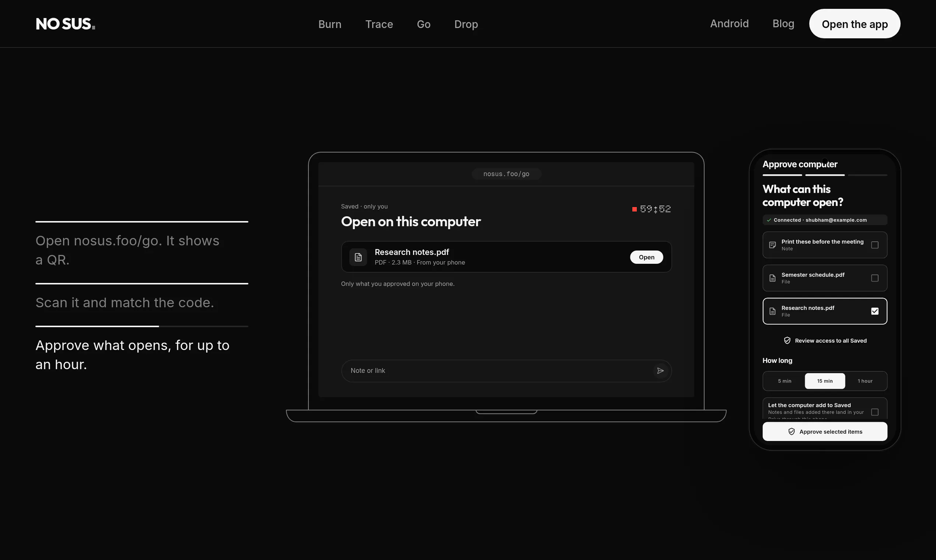Check the Print these before the meeting checkbox
Viewport: 936px width, 560px height.
pyautogui.click(x=874, y=245)
